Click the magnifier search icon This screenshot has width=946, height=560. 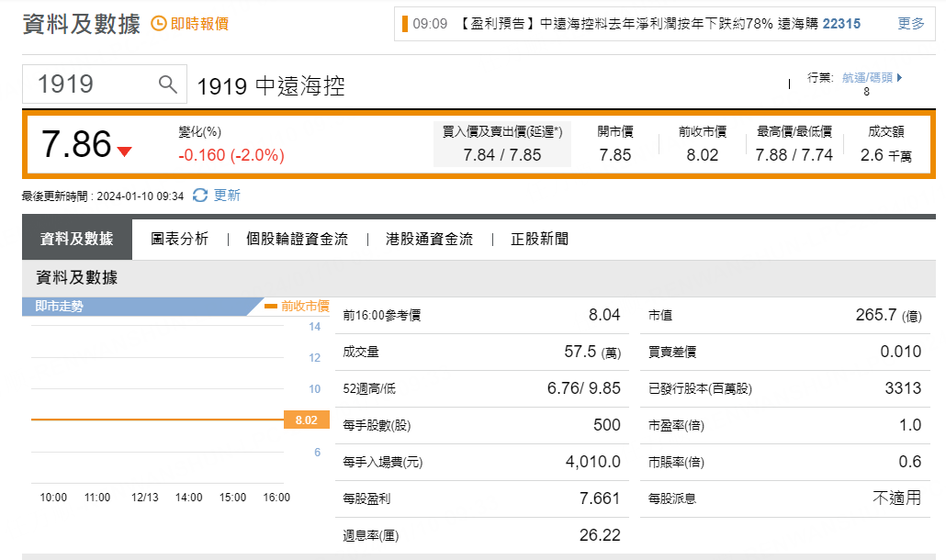[168, 84]
